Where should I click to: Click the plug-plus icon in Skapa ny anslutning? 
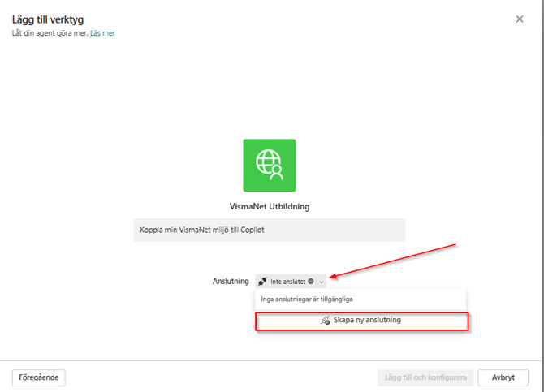tap(325, 321)
